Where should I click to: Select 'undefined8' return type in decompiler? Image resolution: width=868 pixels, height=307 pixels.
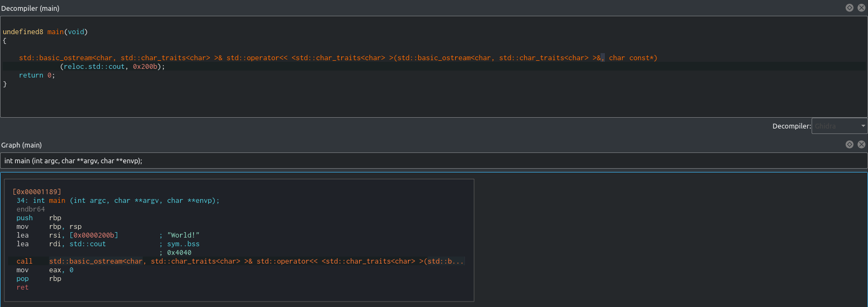coord(23,32)
